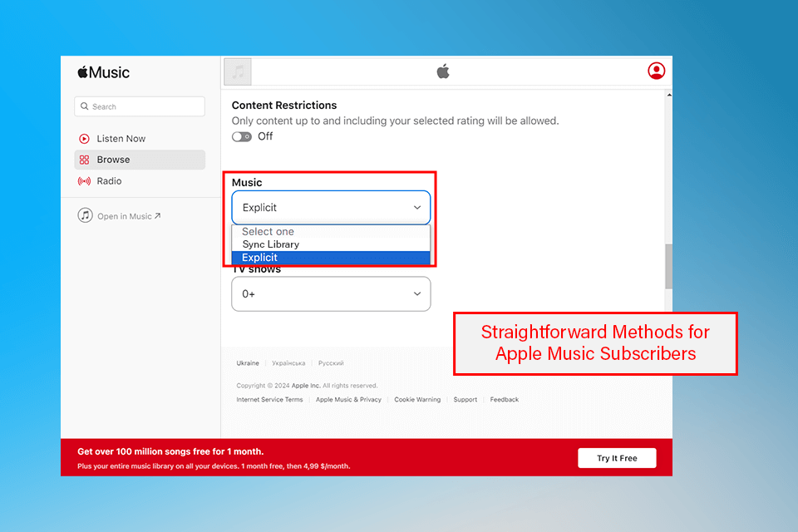Open the Support footer link
The height and width of the screenshot is (532, 798).
click(465, 400)
